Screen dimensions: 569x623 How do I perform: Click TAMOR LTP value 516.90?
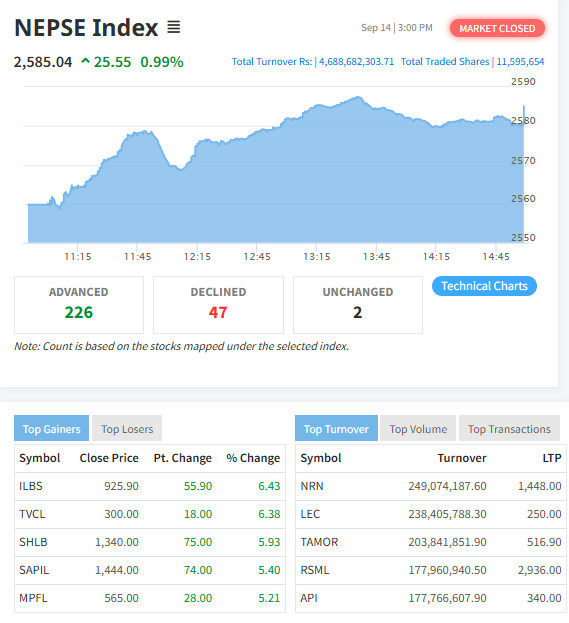pyautogui.click(x=544, y=542)
